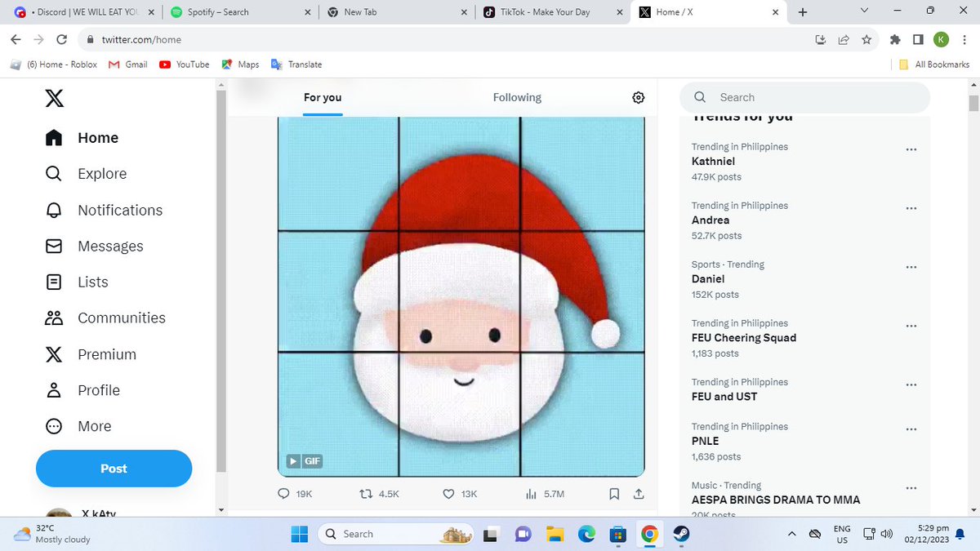
Task: Open Notifications in the sidebar
Action: coord(105,210)
